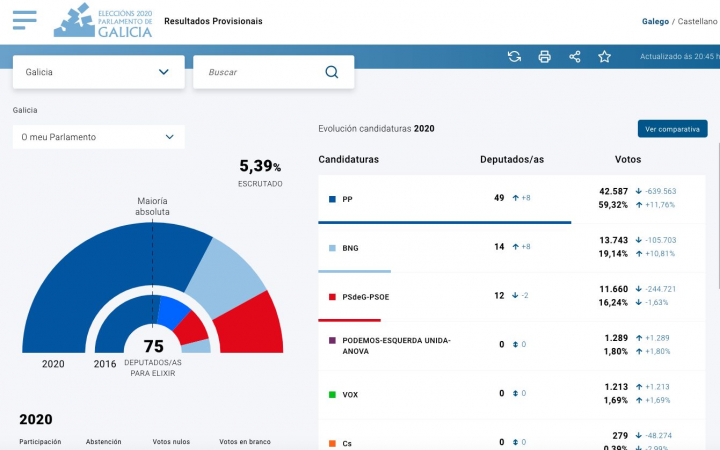Print the results using the printer icon

pyautogui.click(x=544, y=57)
